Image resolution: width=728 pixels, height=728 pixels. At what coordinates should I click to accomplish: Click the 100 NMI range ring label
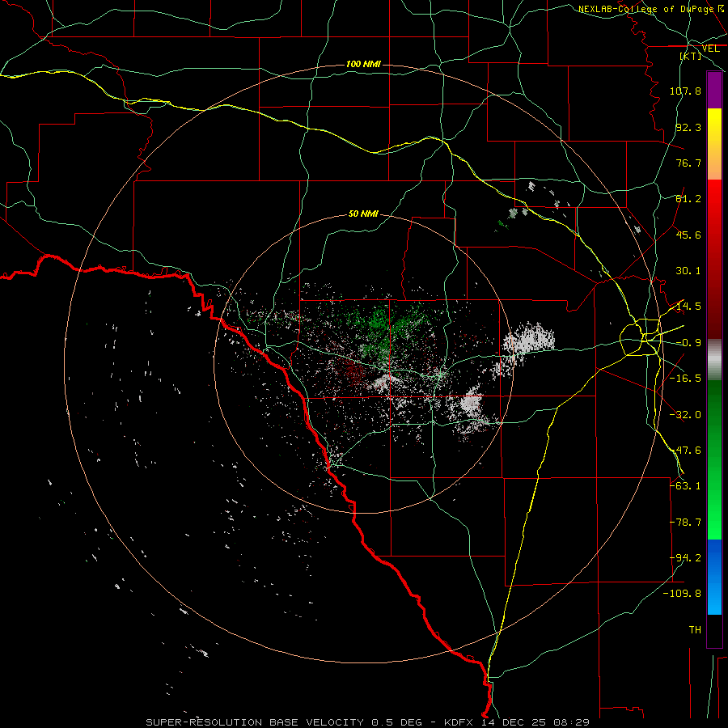363,64
